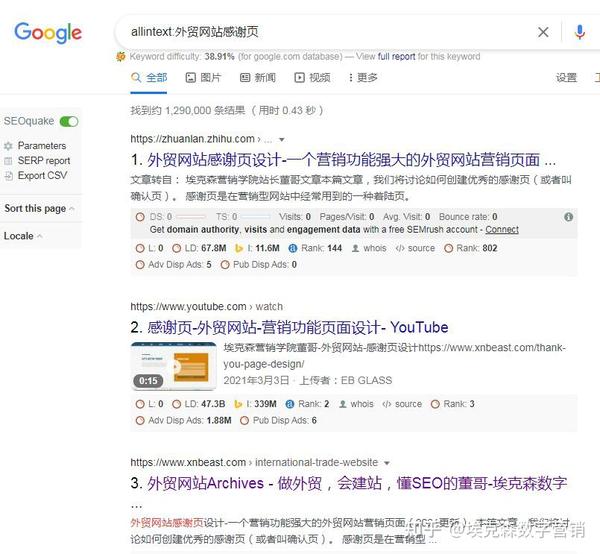The height and width of the screenshot is (554, 600).
Task: Switch to the 图片 tab
Action: pyautogui.click(x=203, y=78)
